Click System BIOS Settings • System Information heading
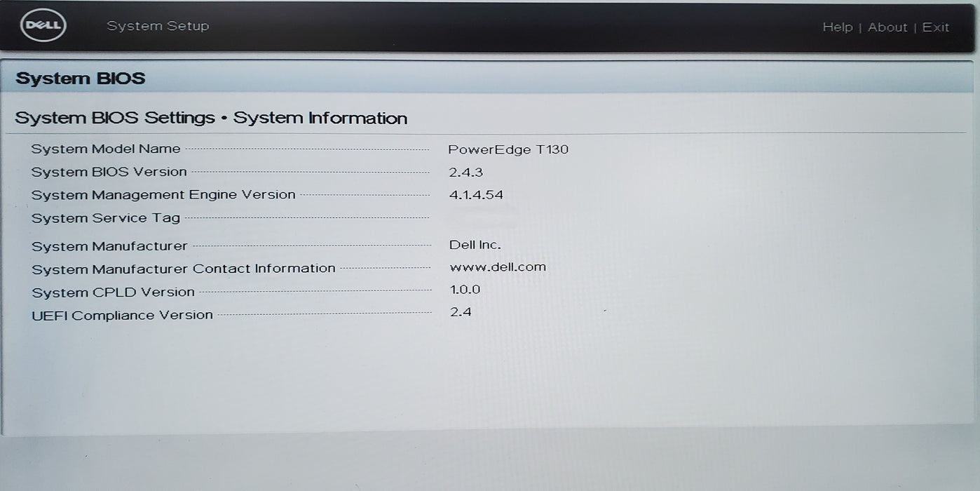980x491 pixels. [211, 118]
